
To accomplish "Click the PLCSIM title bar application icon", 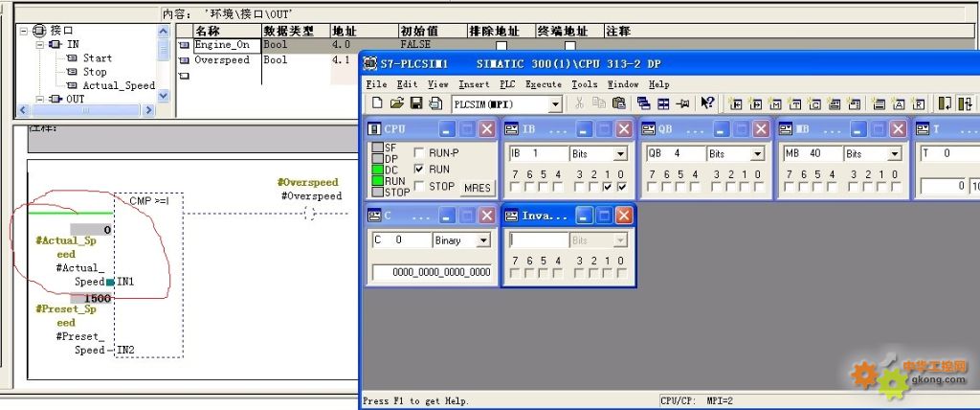I will (x=370, y=63).
